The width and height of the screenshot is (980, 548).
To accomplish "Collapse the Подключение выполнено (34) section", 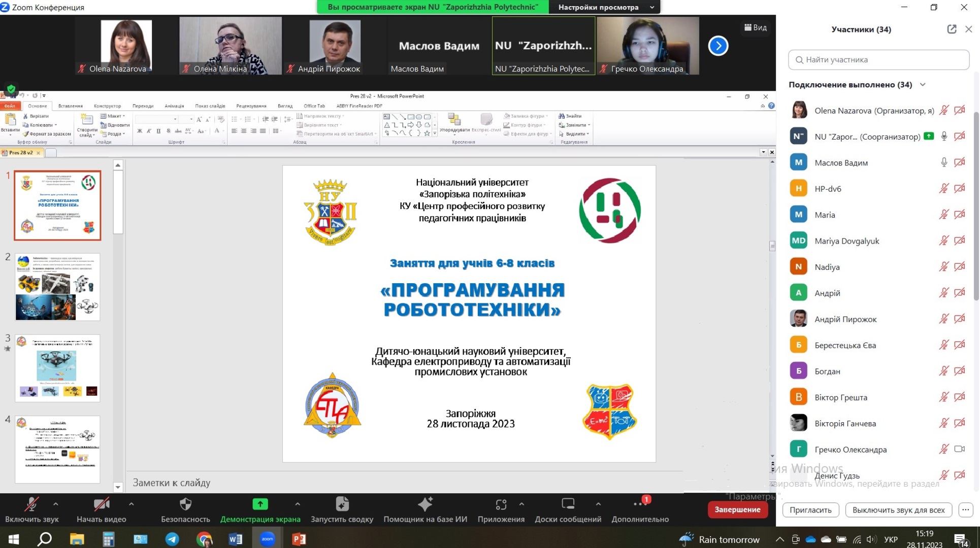I will (x=923, y=85).
